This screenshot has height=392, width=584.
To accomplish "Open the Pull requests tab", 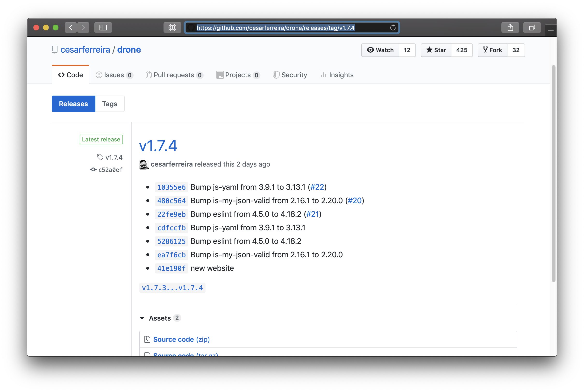I will [174, 75].
